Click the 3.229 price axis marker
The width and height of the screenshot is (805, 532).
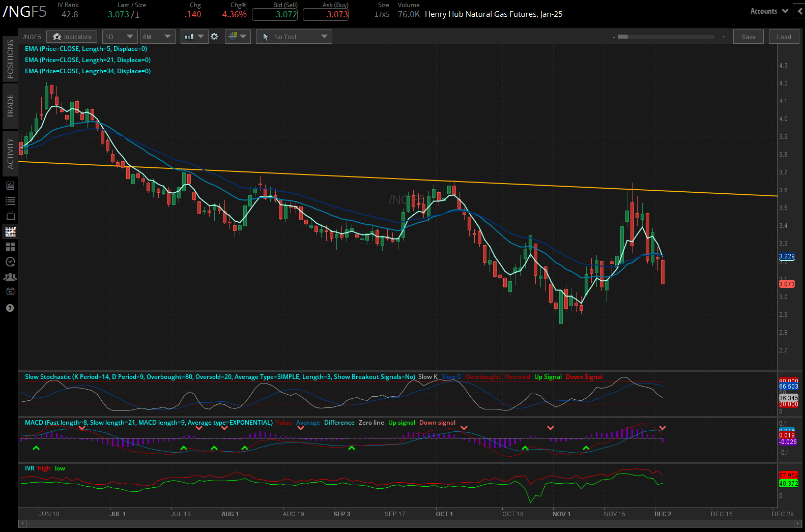click(787, 257)
